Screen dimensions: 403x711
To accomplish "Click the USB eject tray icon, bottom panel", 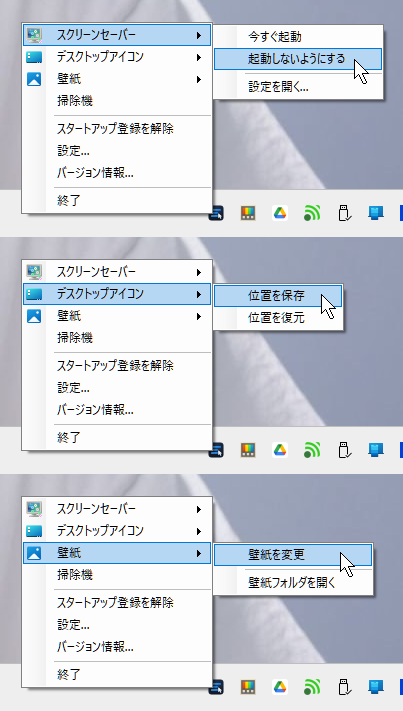I will (x=344, y=687).
